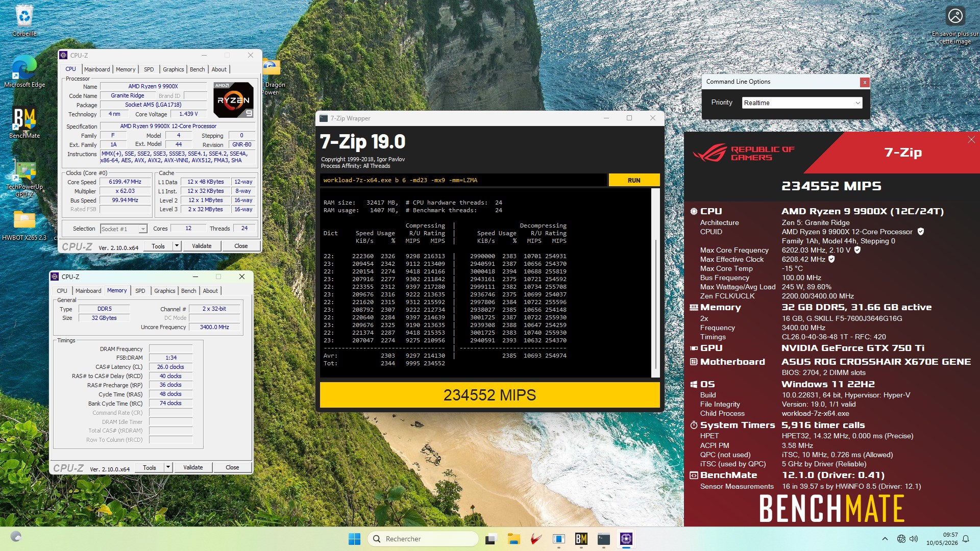Expand Tools arrow in the Memory tab window
The height and width of the screenshot is (551, 980).
pos(168,467)
